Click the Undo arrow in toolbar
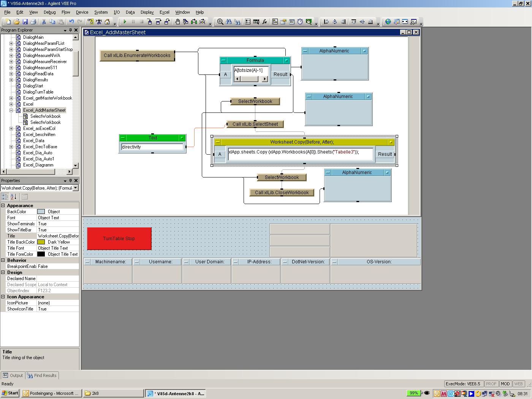Screen dimensions: 532x399 coord(71,22)
